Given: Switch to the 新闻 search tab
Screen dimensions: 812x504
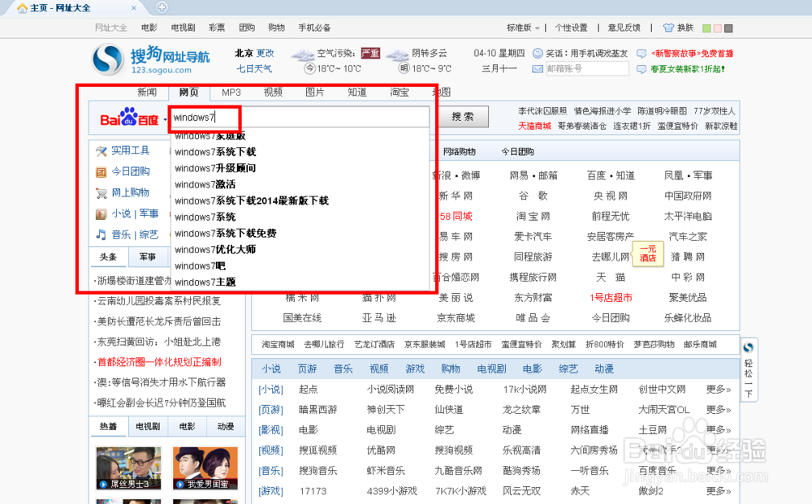Looking at the screenshot, I should (147, 93).
